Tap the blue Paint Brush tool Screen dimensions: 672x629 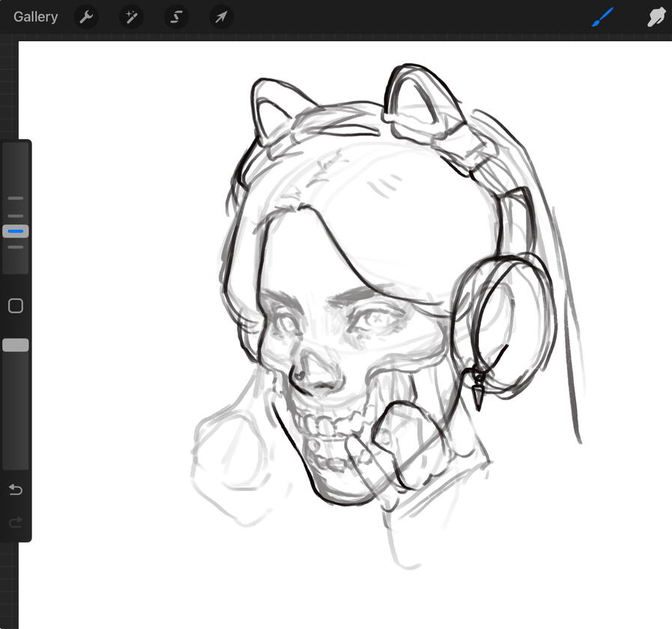click(x=602, y=16)
